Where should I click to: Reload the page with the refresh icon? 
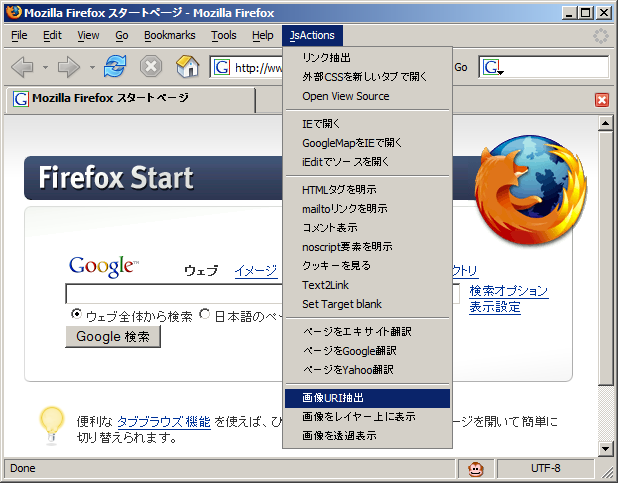click(115, 66)
